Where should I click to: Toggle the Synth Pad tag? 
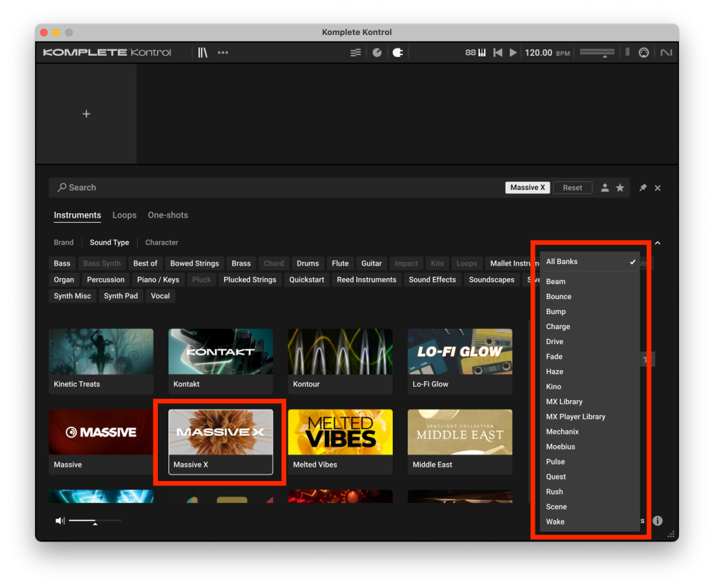coord(121,296)
